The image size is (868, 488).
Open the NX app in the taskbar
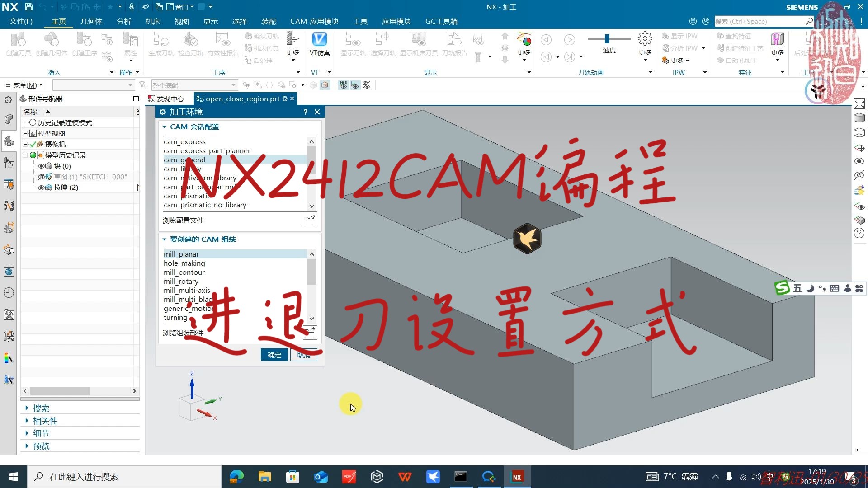(x=517, y=476)
